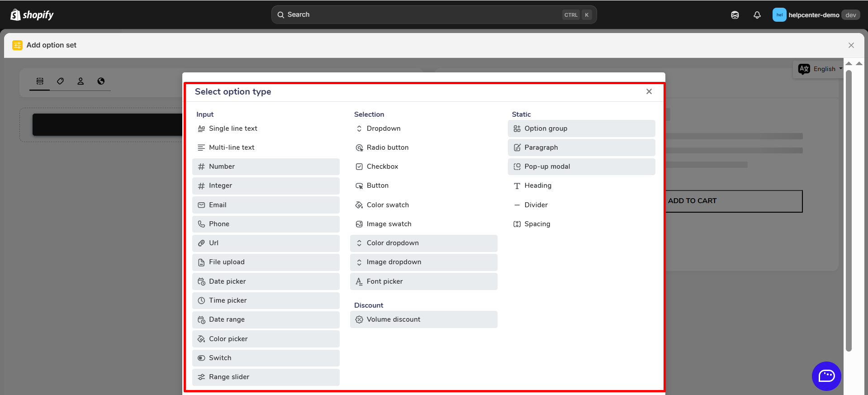Screen dimensions: 868x395
Task: Open the Sidekick assistant icon beside the bell
Action: tap(735, 15)
